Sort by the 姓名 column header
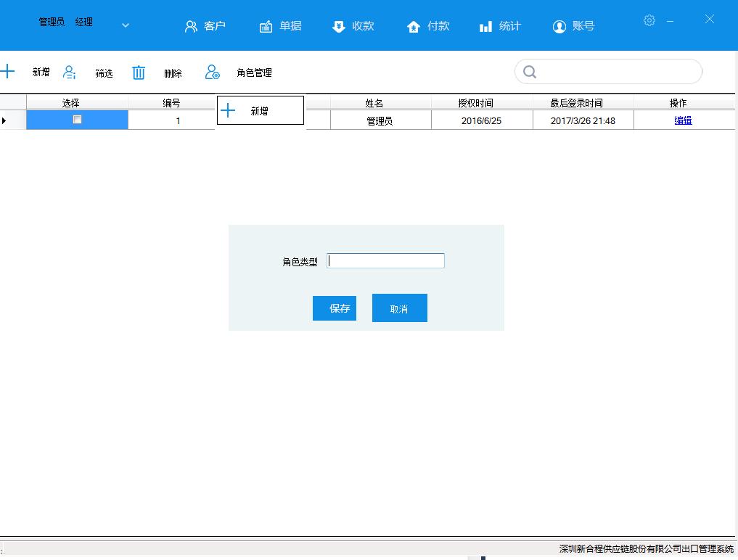The image size is (738, 560). coord(381,102)
